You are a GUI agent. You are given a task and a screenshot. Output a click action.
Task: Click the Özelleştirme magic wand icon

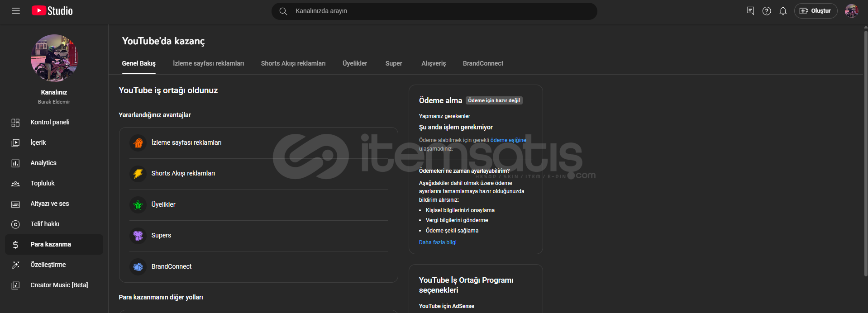point(15,265)
